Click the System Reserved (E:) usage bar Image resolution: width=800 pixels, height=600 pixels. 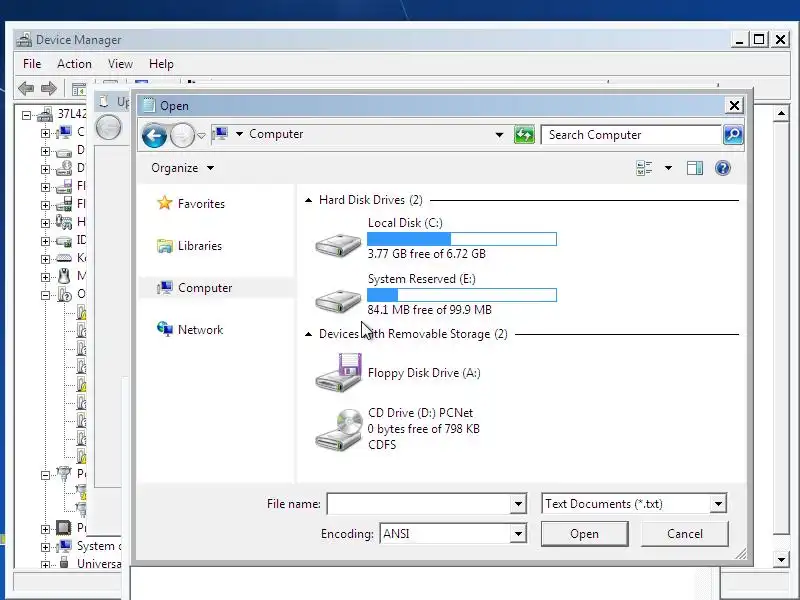(462, 295)
